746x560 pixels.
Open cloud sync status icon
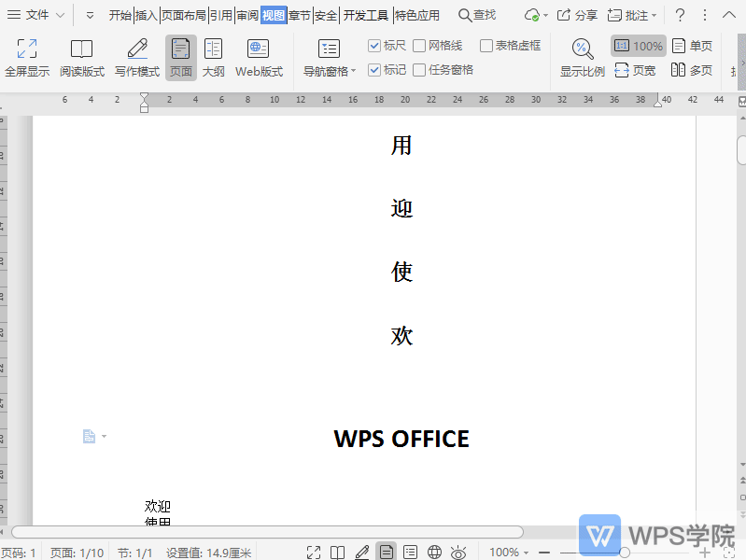click(531, 15)
